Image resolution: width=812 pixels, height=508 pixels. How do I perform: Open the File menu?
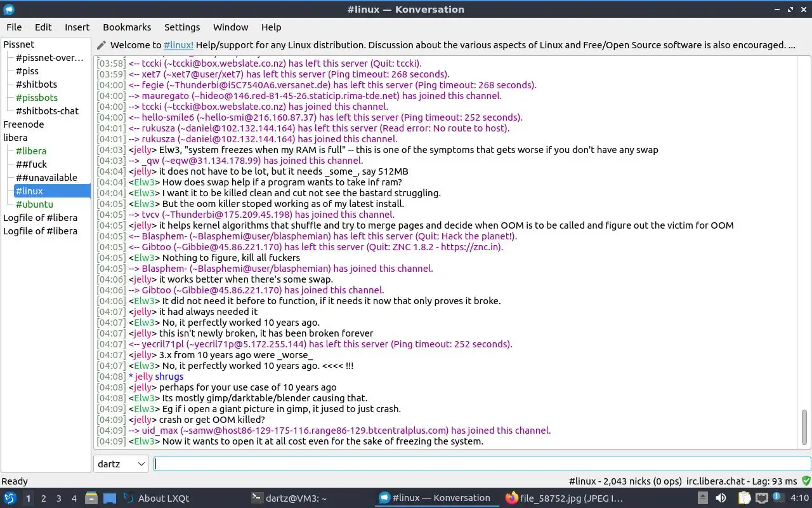pyautogui.click(x=14, y=27)
